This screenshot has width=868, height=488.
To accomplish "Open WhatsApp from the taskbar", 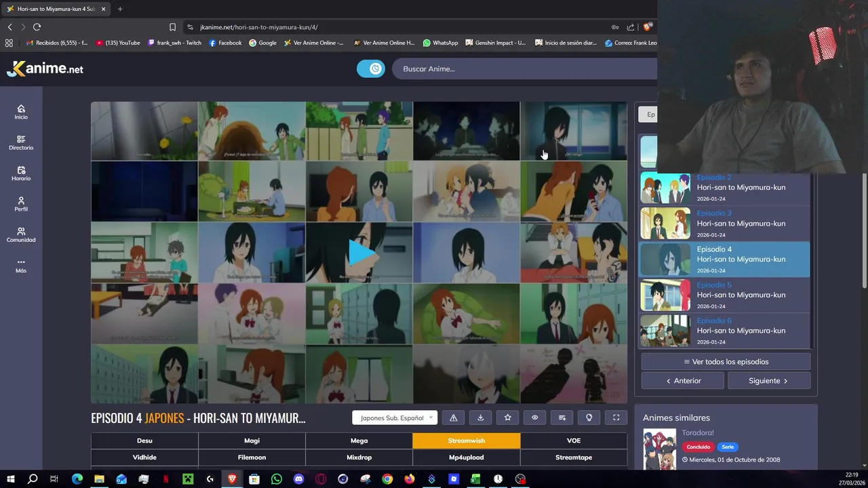I will [276, 479].
